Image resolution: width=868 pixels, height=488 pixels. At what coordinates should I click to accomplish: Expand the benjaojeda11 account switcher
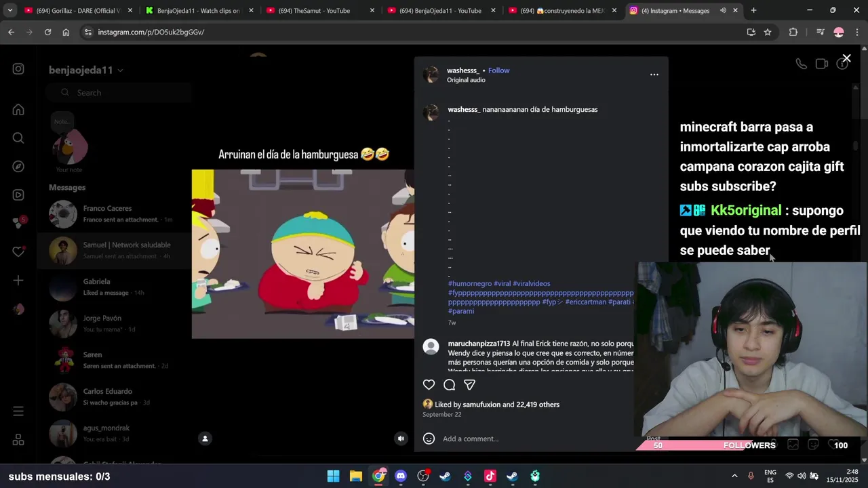(x=86, y=70)
